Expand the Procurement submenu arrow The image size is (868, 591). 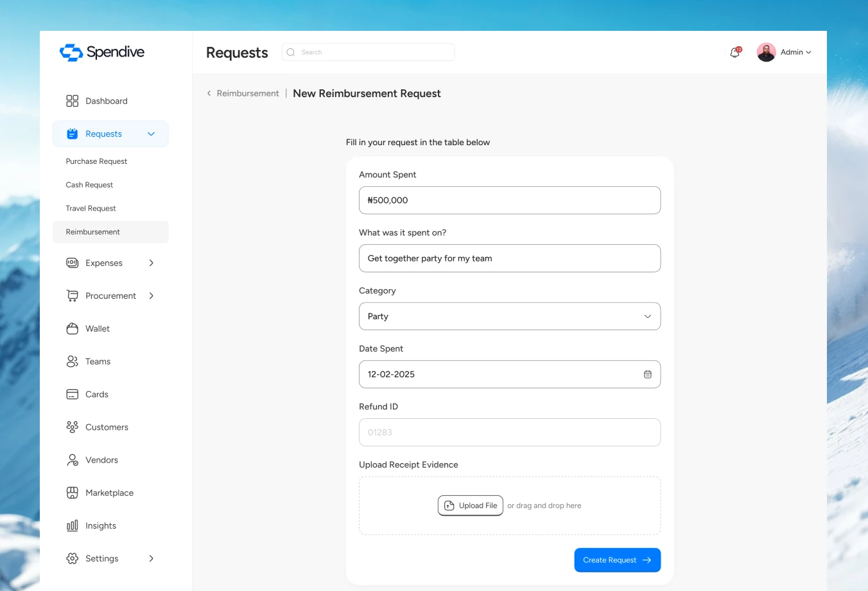coord(152,295)
